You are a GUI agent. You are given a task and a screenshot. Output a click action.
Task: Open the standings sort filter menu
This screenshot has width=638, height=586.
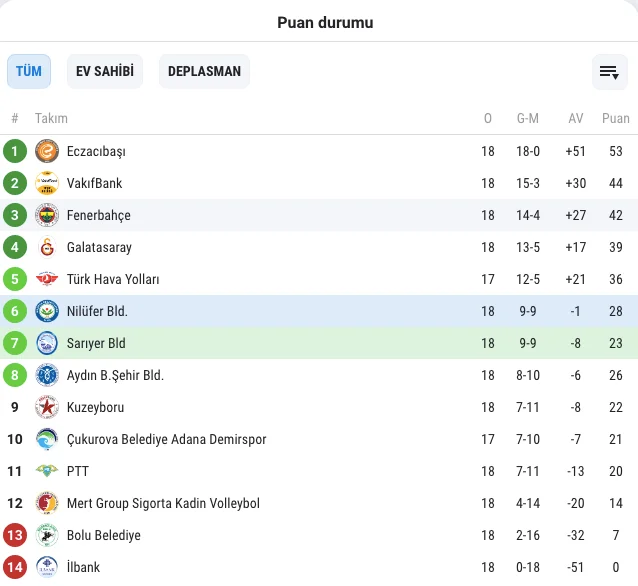609,72
